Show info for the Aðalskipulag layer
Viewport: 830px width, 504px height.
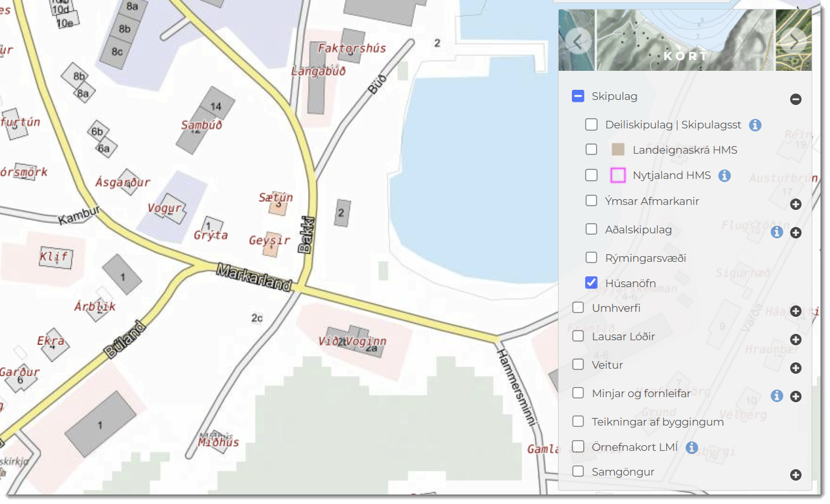click(x=777, y=232)
